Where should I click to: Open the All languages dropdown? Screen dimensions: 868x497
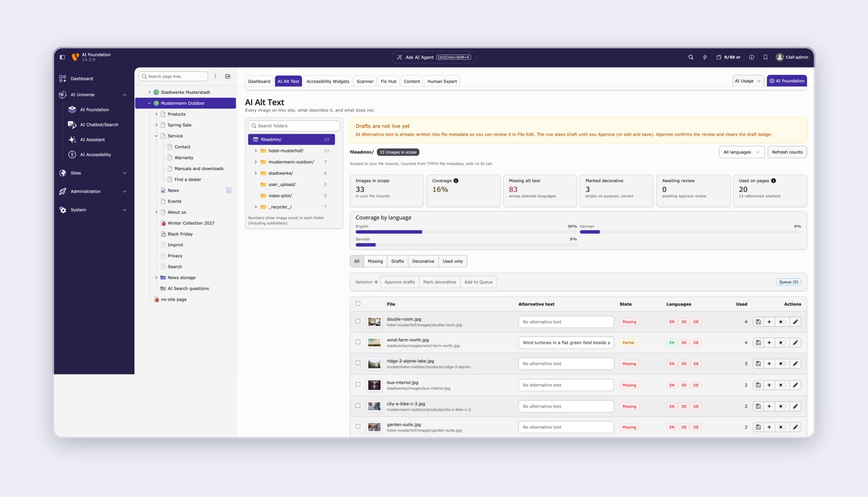(741, 152)
